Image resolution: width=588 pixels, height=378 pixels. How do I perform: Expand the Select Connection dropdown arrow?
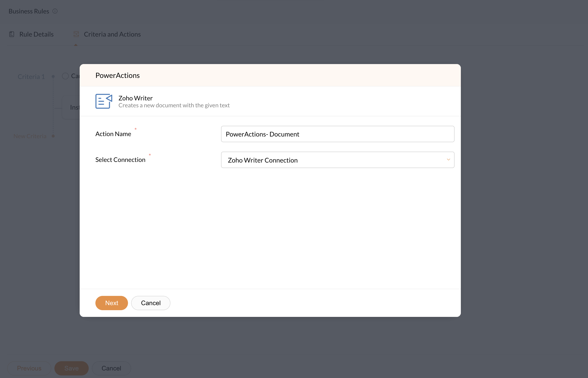tap(448, 160)
